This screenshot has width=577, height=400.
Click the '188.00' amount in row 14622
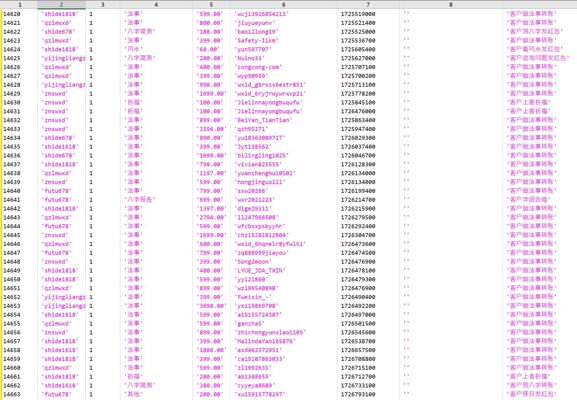[210, 32]
